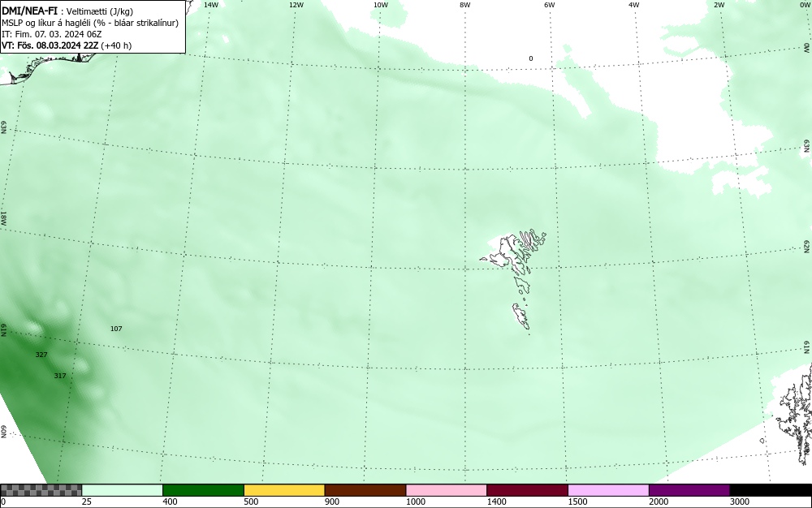Select the legend scale label 1000
812x508 pixels.
tap(415, 502)
